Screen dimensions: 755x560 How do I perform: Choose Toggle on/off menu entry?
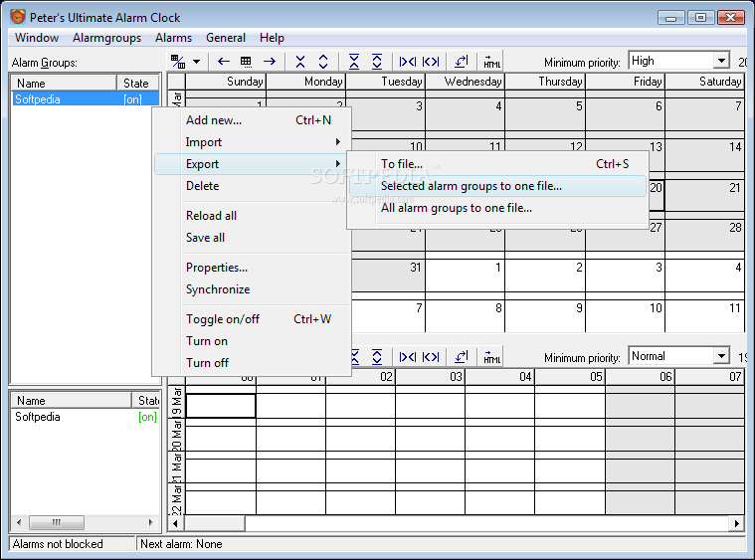(x=252, y=319)
